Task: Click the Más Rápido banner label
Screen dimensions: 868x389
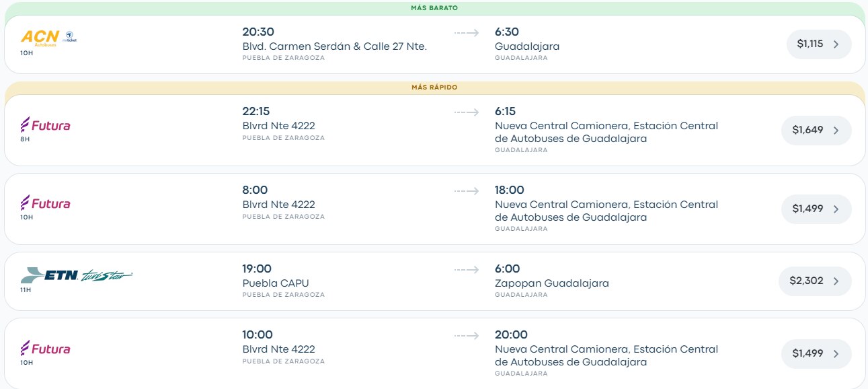Action: tap(434, 87)
